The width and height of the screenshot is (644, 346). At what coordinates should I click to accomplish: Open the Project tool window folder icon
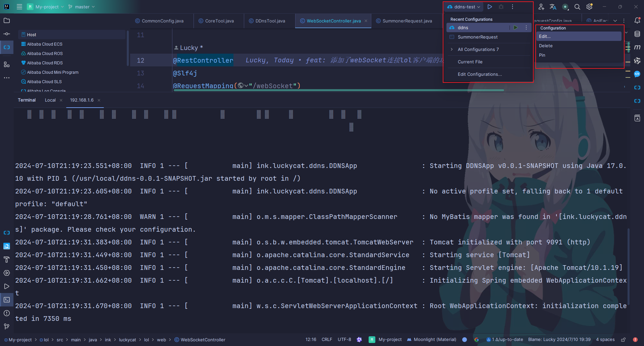click(7, 21)
